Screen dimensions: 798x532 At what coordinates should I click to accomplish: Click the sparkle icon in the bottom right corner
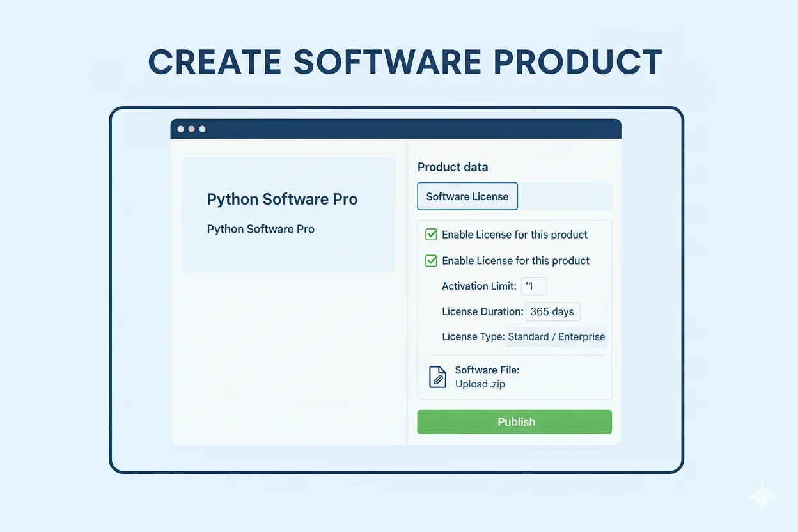tap(762, 496)
